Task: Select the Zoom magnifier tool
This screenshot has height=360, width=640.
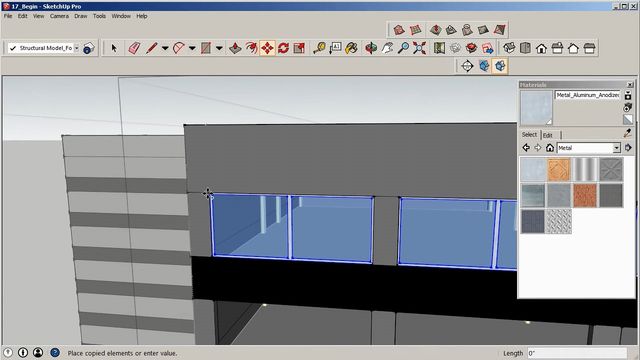Action: click(x=403, y=48)
